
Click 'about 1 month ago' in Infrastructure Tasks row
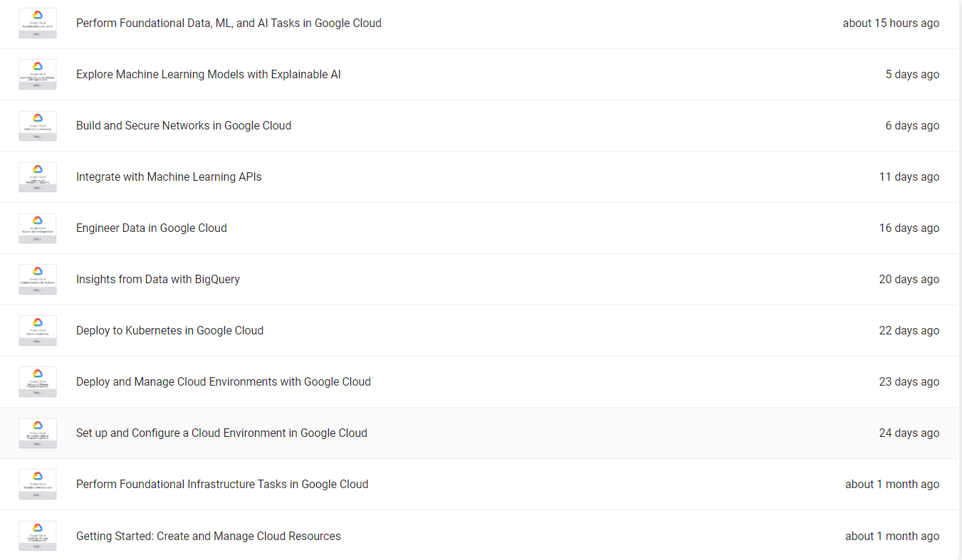(x=892, y=485)
